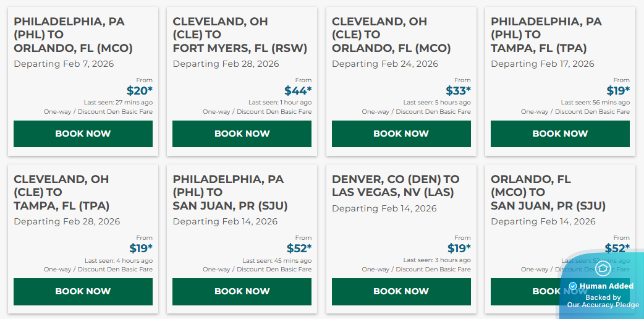Click the Human Added label
644x319 pixels.
click(606, 286)
